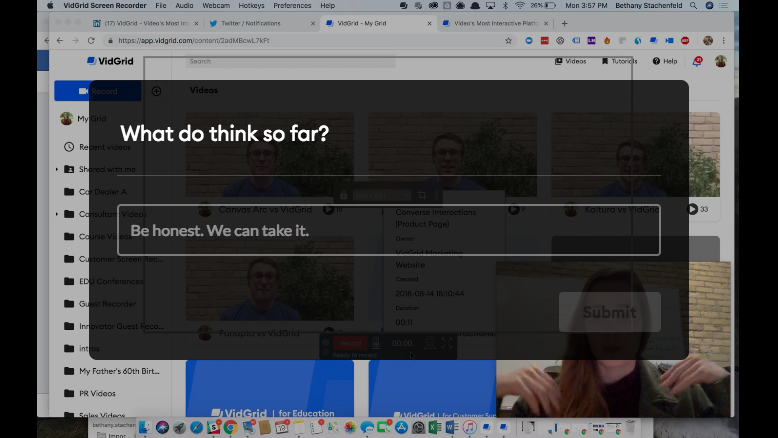778x438 pixels.
Task: Click the VidGrid logo
Action: click(x=110, y=61)
